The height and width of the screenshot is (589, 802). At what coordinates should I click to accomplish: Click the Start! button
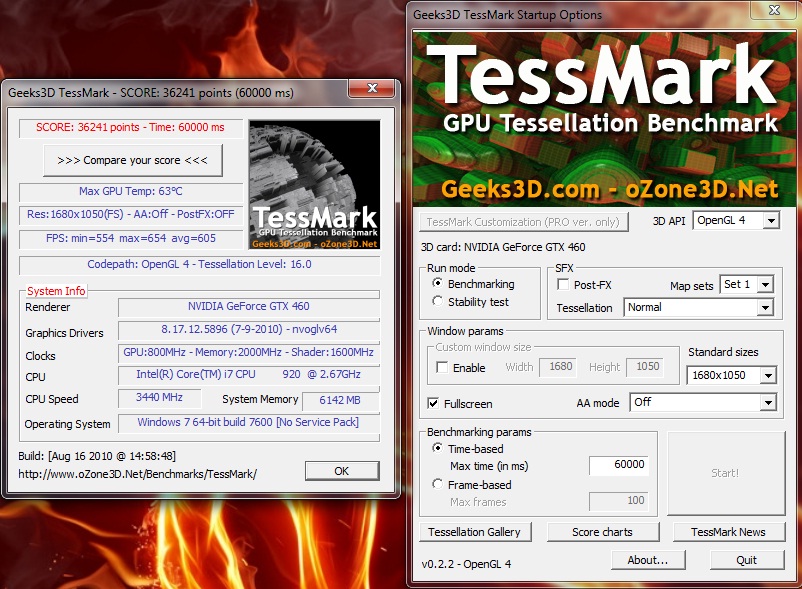(x=726, y=473)
